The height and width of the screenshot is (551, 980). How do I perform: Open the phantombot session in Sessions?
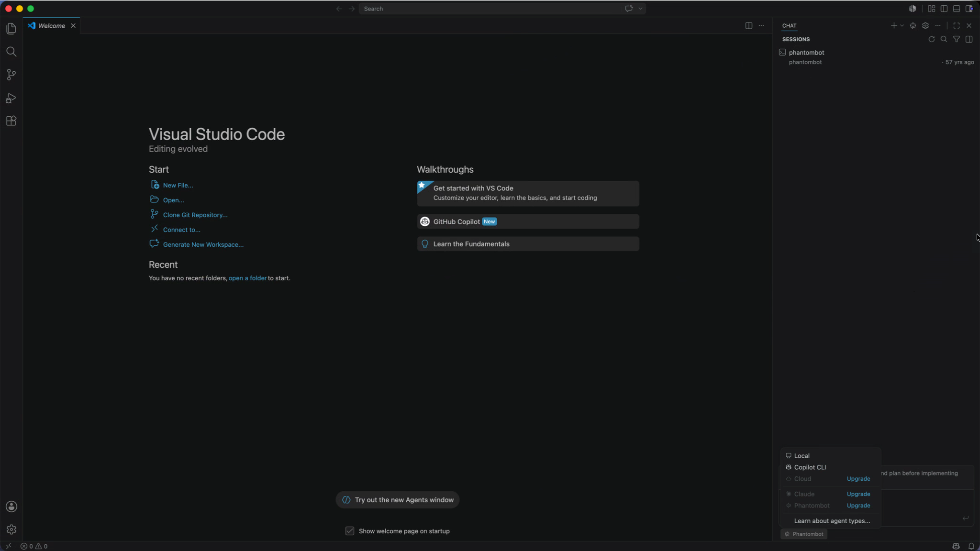(x=876, y=57)
